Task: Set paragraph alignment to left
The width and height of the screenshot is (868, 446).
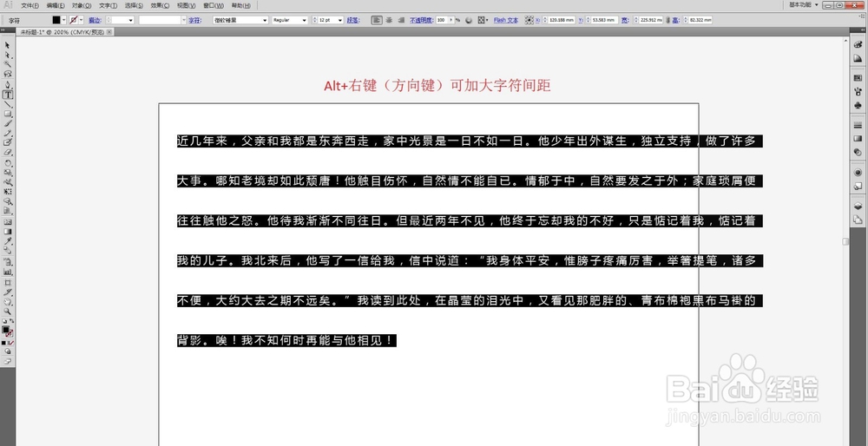Action: pyautogui.click(x=377, y=20)
